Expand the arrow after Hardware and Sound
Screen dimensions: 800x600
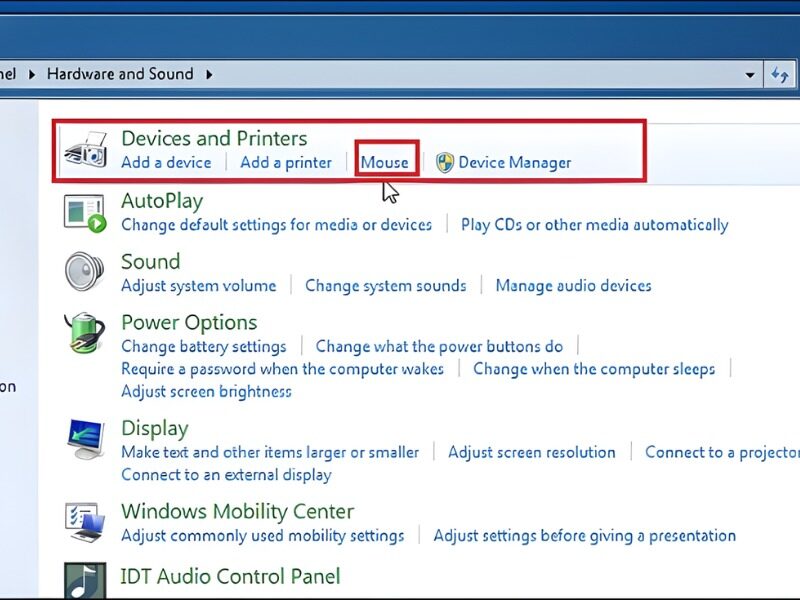click(x=210, y=74)
